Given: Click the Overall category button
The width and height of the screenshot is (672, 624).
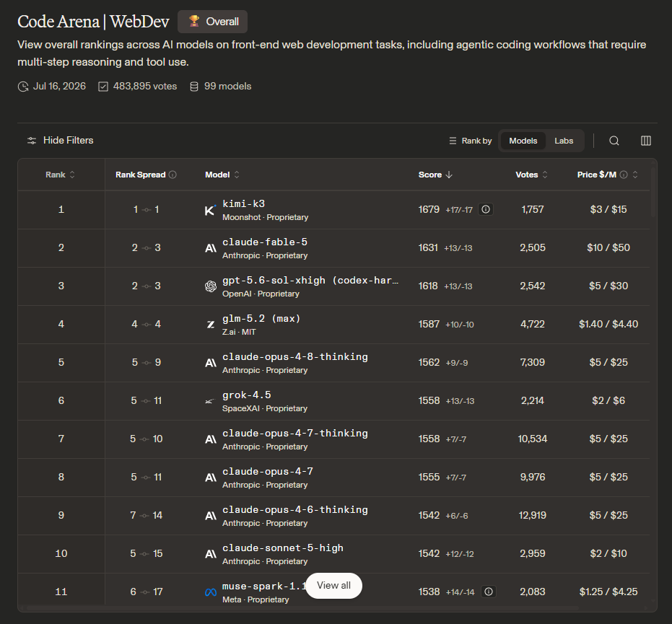Looking at the screenshot, I should [212, 22].
